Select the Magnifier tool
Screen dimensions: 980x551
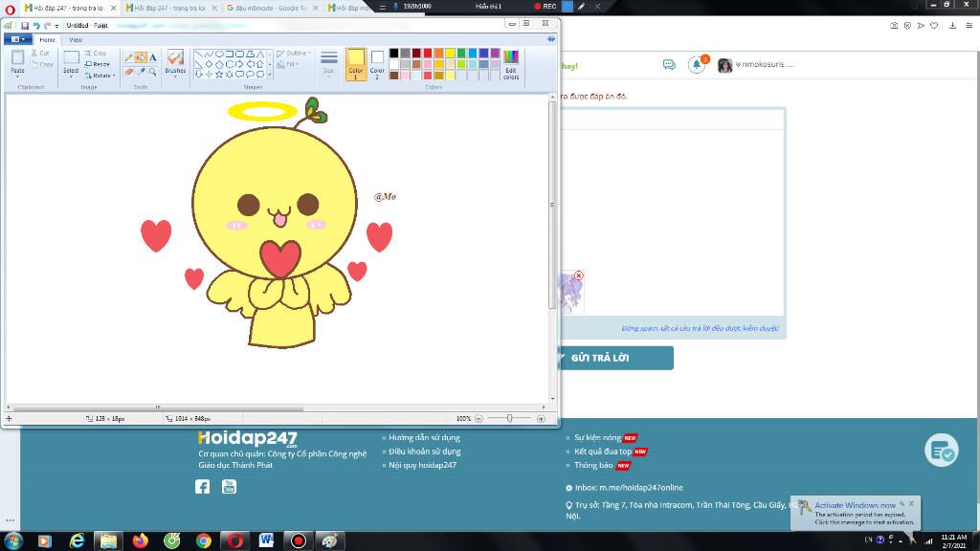(x=152, y=72)
